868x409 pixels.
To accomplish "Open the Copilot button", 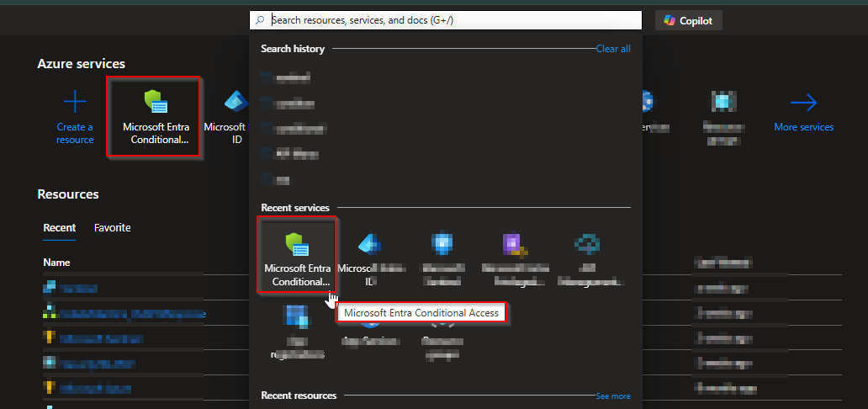I will tap(688, 21).
